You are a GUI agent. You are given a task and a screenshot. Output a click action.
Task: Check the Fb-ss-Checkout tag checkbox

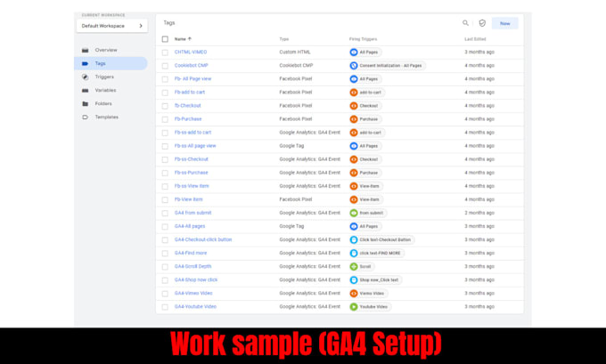[x=165, y=159]
